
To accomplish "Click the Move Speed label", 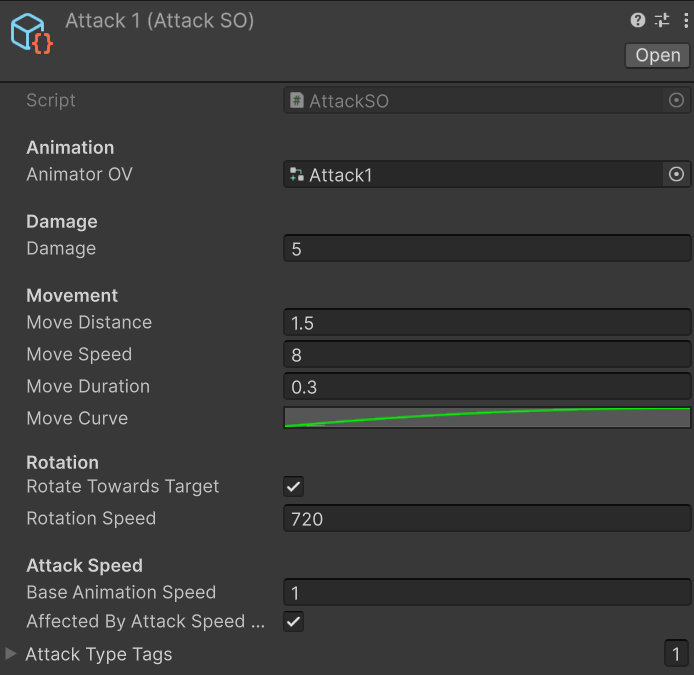I will [x=79, y=354].
